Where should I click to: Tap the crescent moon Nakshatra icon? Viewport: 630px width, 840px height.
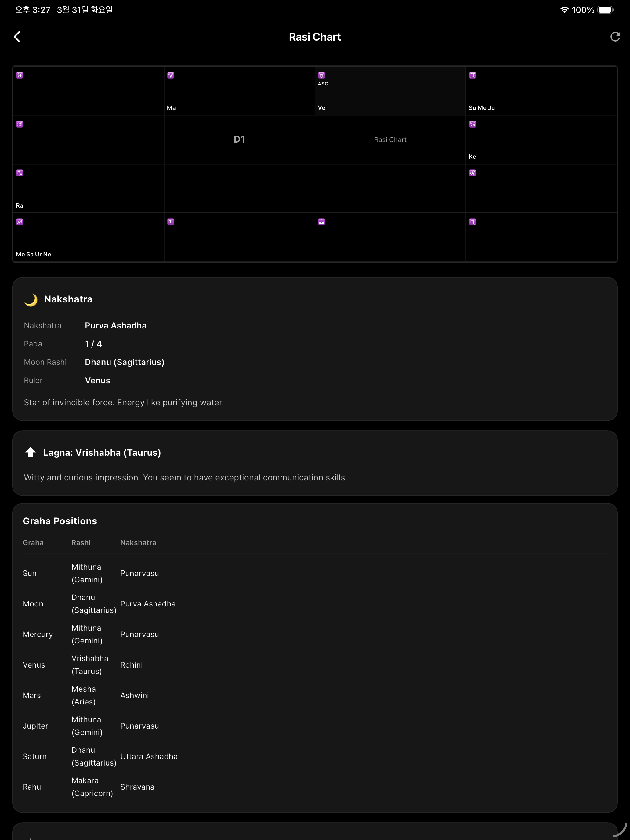(31, 300)
